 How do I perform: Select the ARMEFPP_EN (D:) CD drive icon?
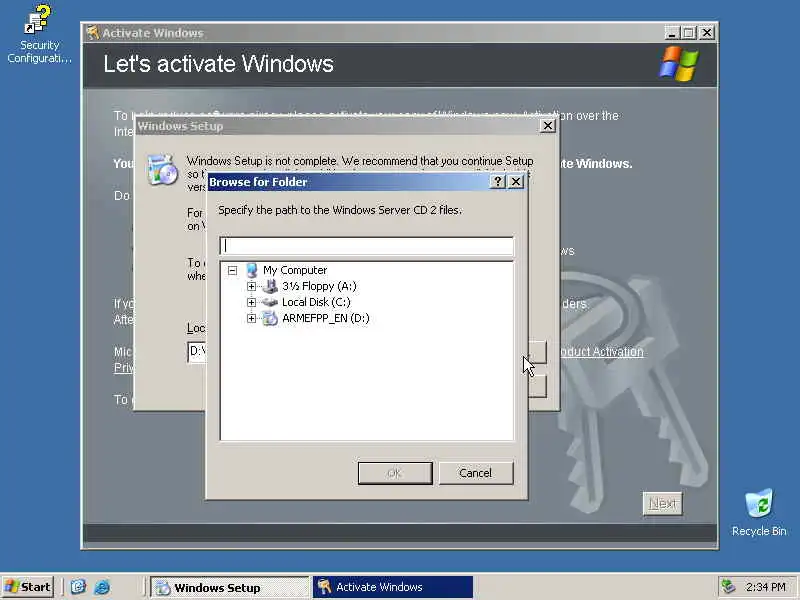[x=270, y=318]
